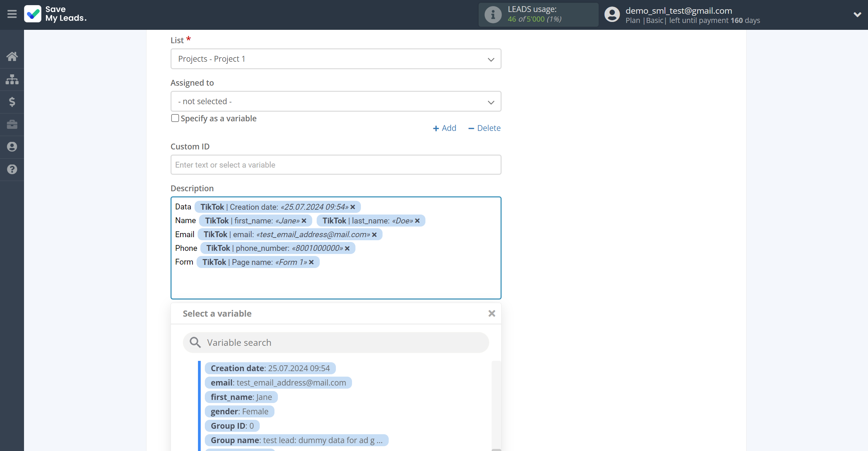868x451 pixels.
Task: Select the email variable from list
Action: pos(278,383)
